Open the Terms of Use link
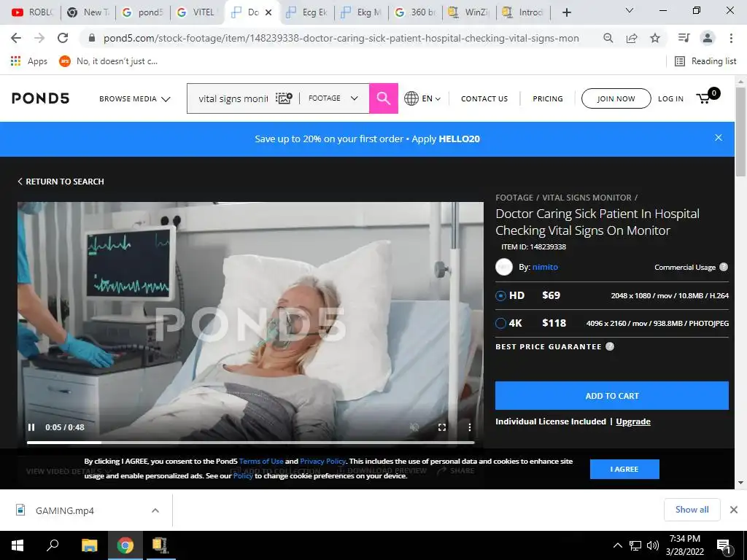The width and height of the screenshot is (747, 560). pos(261,461)
